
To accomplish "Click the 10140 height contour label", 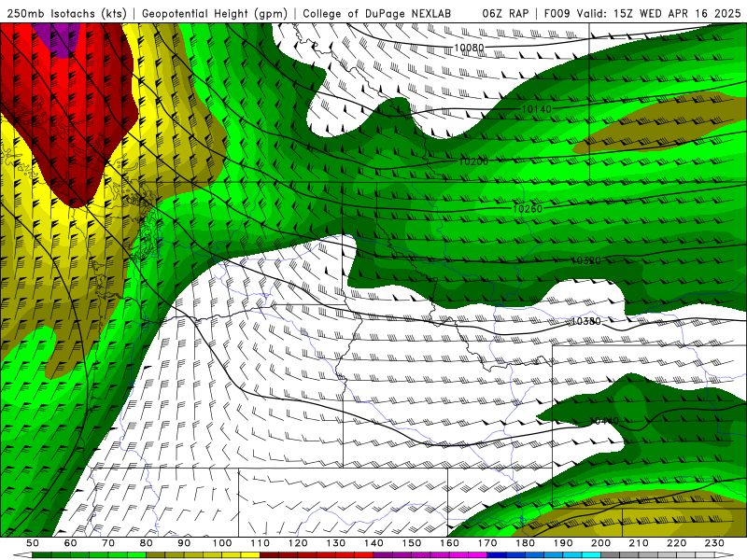I will [536, 109].
